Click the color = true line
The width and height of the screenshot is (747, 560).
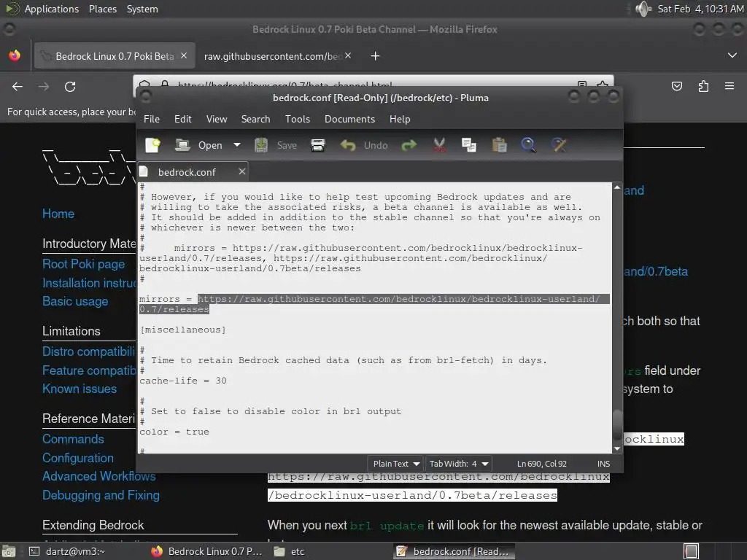tap(174, 432)
